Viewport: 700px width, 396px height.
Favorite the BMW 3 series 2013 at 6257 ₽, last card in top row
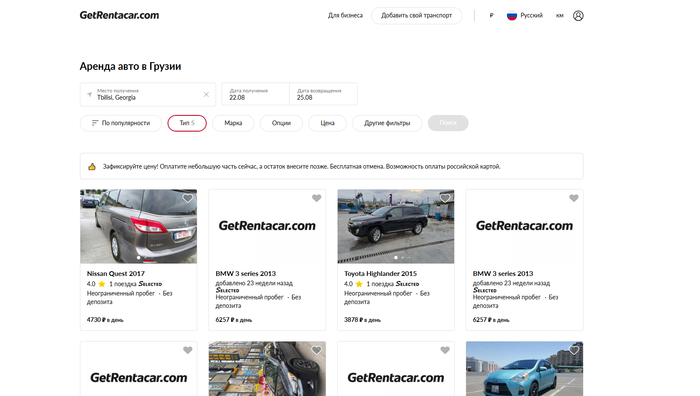pos(574,198)
